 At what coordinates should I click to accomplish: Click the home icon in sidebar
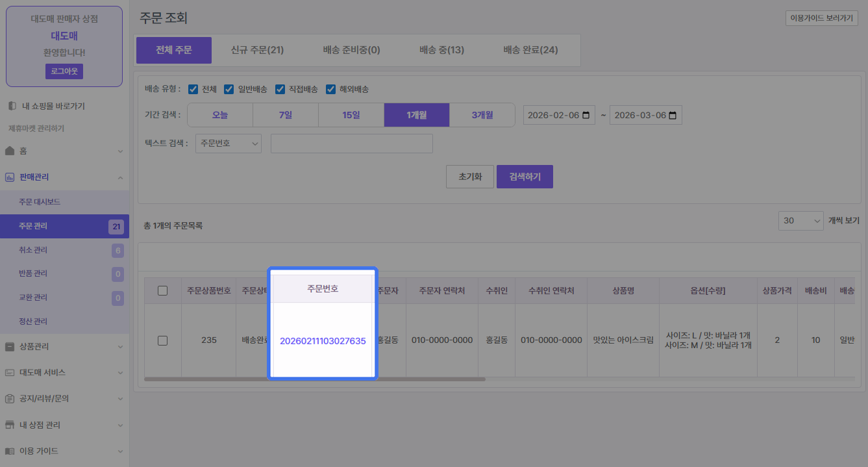[10, 151]
